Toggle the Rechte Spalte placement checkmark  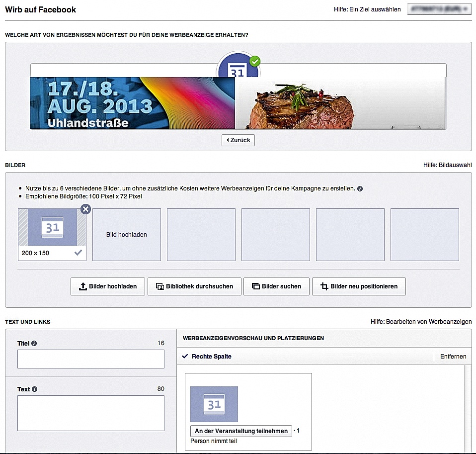(x=185, y=356)
